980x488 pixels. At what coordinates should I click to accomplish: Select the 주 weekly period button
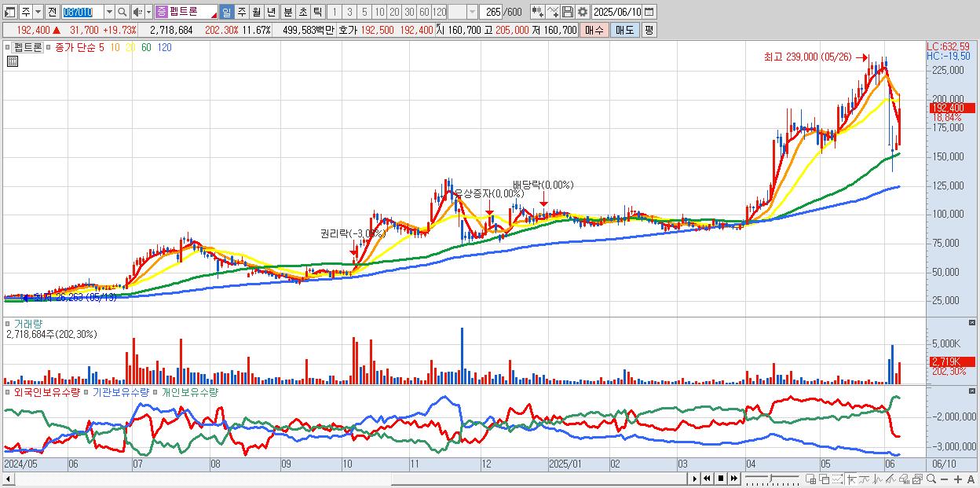pyautogui.click(x=241, y=12)
